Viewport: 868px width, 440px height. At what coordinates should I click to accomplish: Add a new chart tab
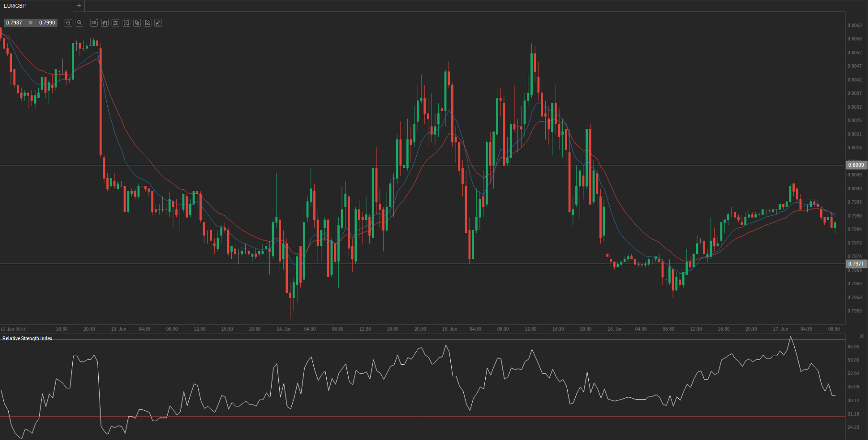[79, 6]
